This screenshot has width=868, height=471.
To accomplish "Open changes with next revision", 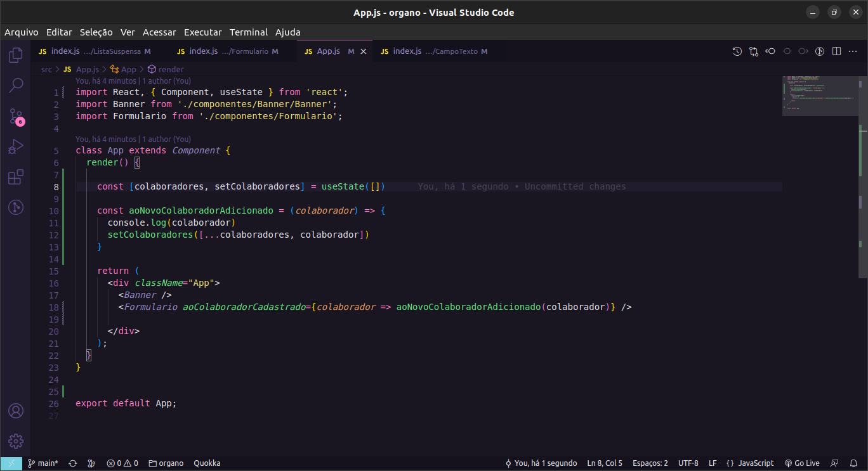I will (803, 51).
